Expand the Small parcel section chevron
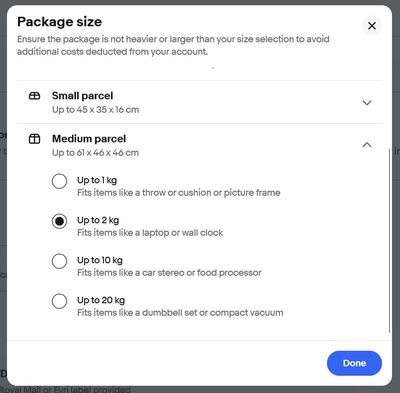This screenshot has width=400, height=393. coord(367,102)
